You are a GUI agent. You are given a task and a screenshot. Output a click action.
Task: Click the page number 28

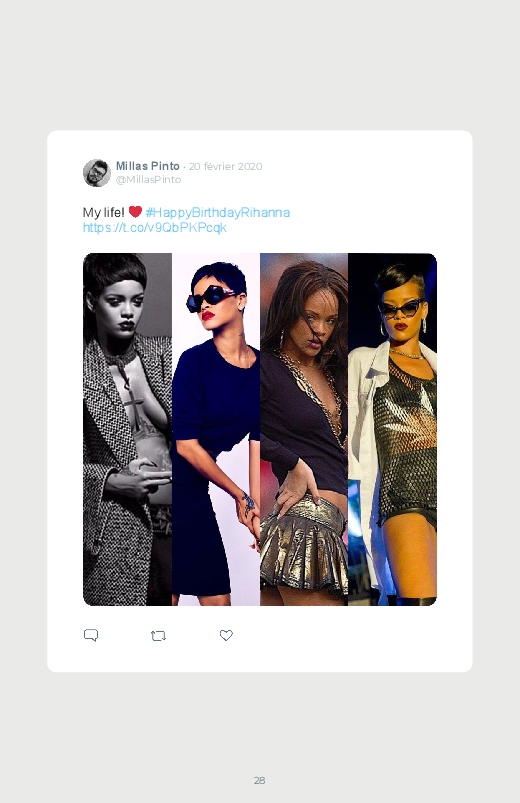tap(260, 780)
